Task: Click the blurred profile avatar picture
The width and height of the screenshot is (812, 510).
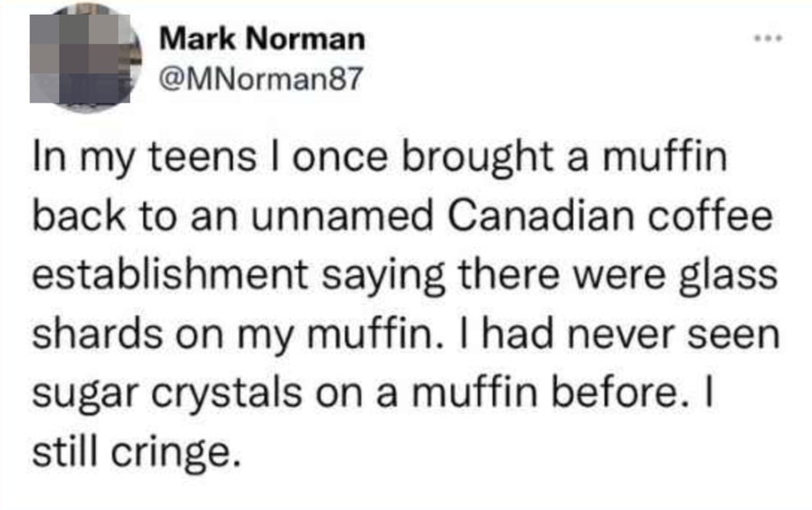Action: 85,60
